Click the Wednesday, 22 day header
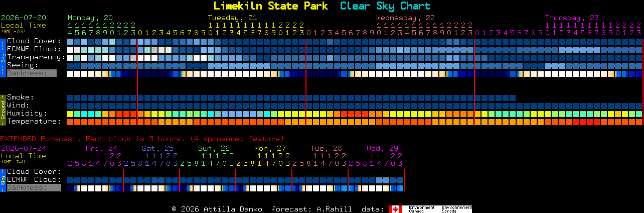 tap(405, 18)
